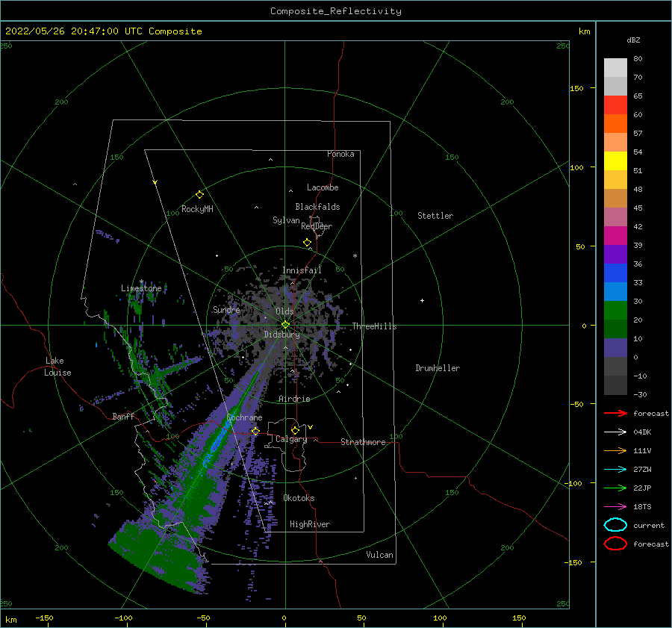Click the Lacombe town label

[323, 187]
